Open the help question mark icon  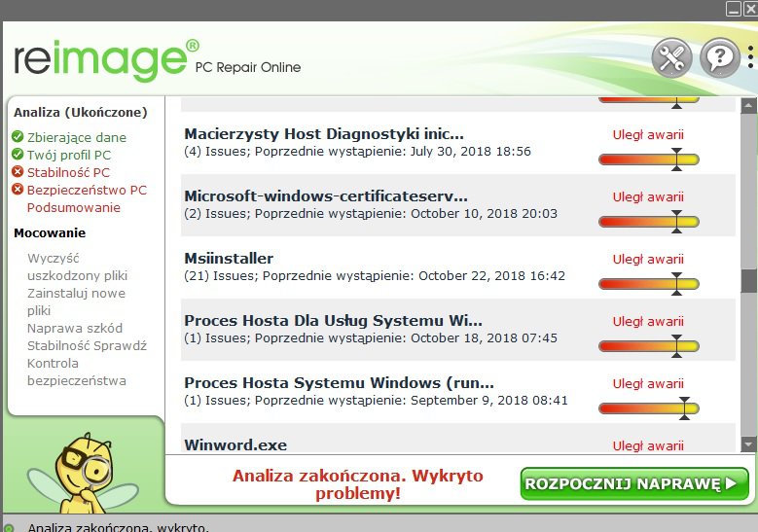[x=719, y=58]
